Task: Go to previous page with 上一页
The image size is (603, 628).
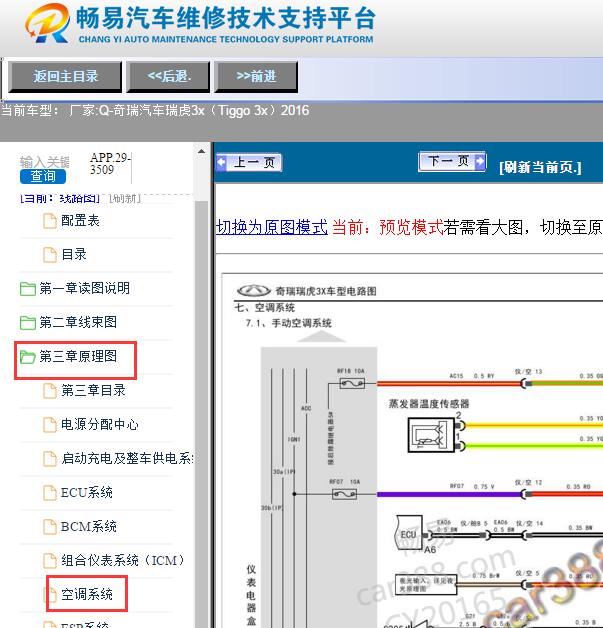Action: [x=249, y=163]
